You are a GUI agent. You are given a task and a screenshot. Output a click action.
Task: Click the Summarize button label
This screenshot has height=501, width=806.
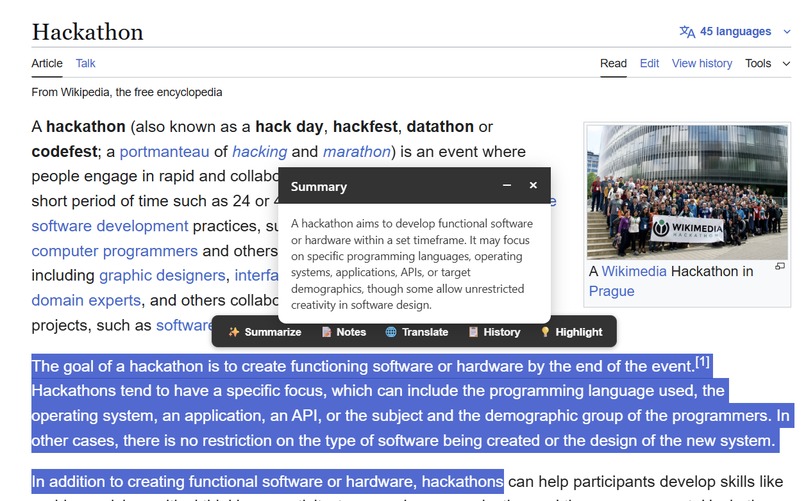pyautogui.click(x=272, y=332)
